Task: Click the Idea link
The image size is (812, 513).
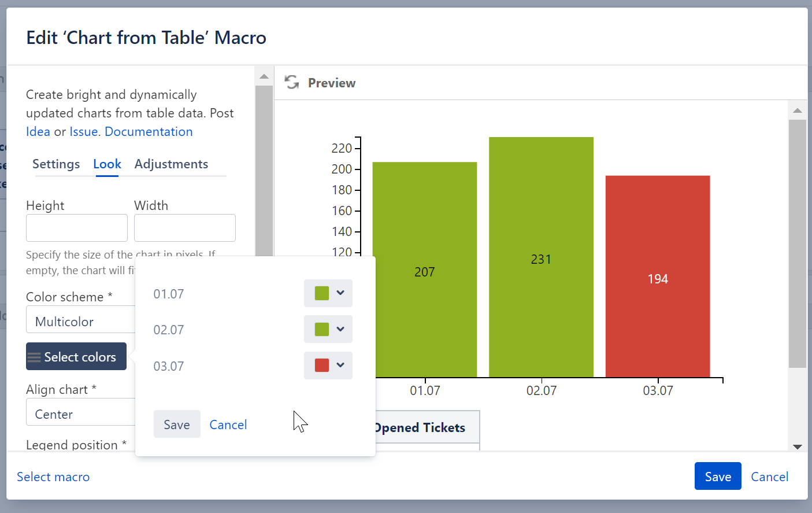Action: 38,132
